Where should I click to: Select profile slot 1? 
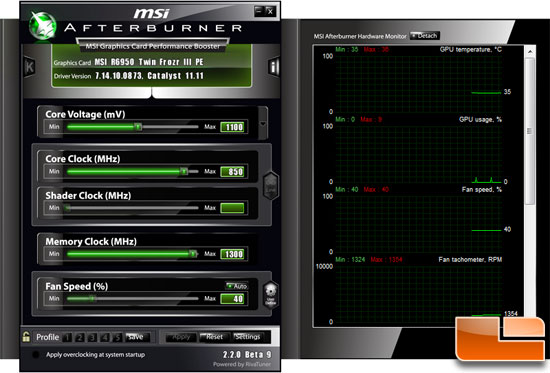pyautogui.click(x=67, y=338)
